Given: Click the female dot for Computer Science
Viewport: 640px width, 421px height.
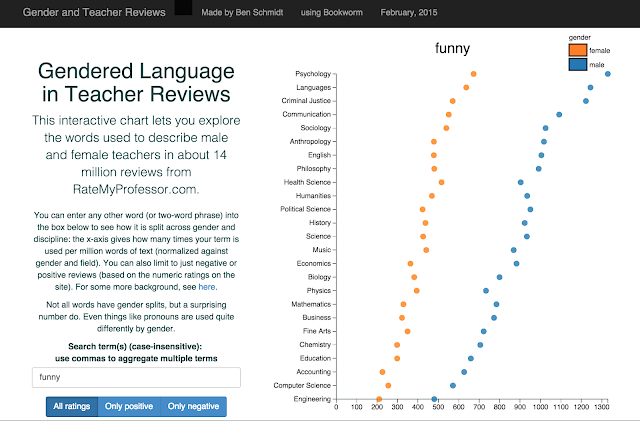Looking at the screenshot, I should pyautogui.click(x=388, y=385).
